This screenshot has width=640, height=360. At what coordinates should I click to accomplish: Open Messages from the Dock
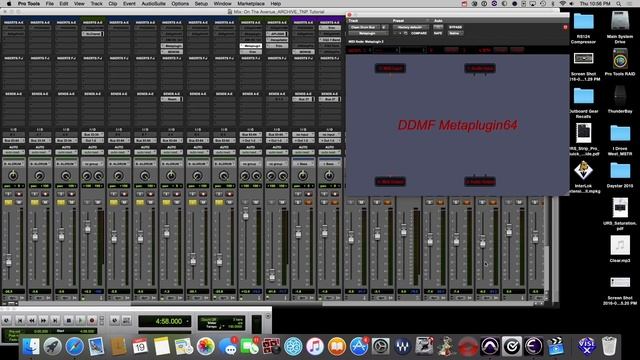point(228,347)
